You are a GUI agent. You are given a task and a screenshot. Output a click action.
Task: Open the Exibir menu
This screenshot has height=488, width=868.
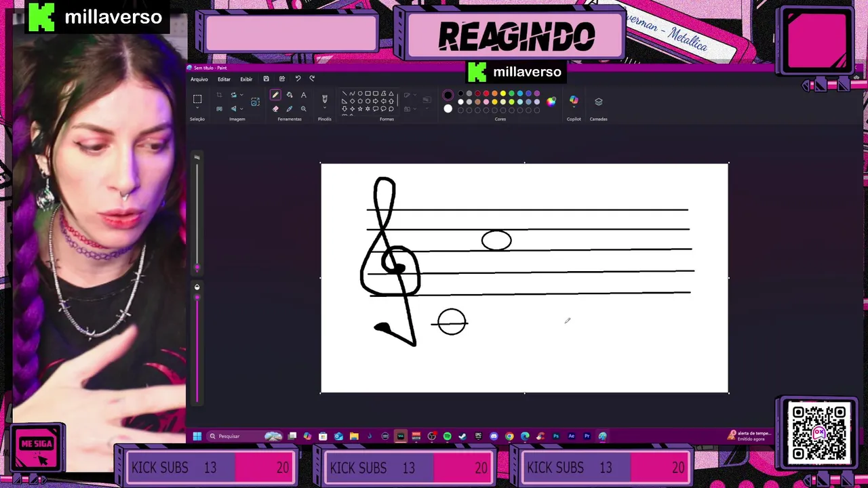(246, 79)
